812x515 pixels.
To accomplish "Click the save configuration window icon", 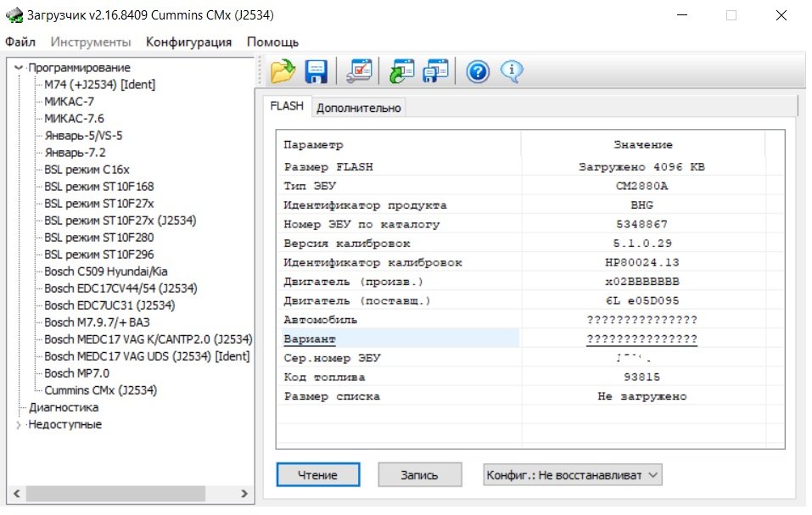I will [x=435, y=72].
